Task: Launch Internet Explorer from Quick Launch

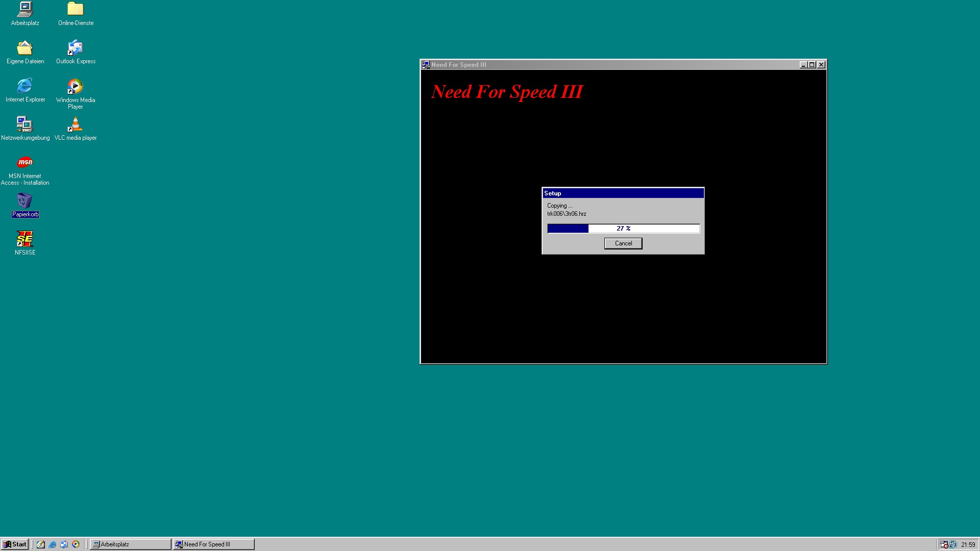Action: pyautogui.click(x=52, y=544)
